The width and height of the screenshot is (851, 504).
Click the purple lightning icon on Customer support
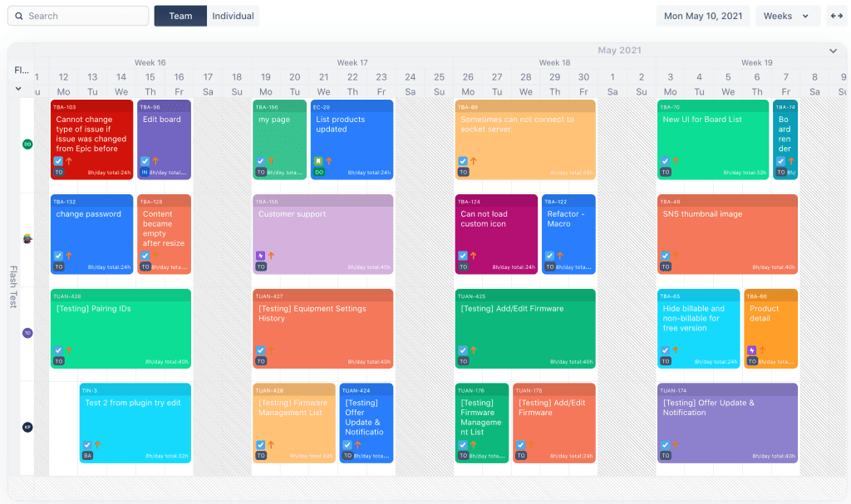(261, 256)
